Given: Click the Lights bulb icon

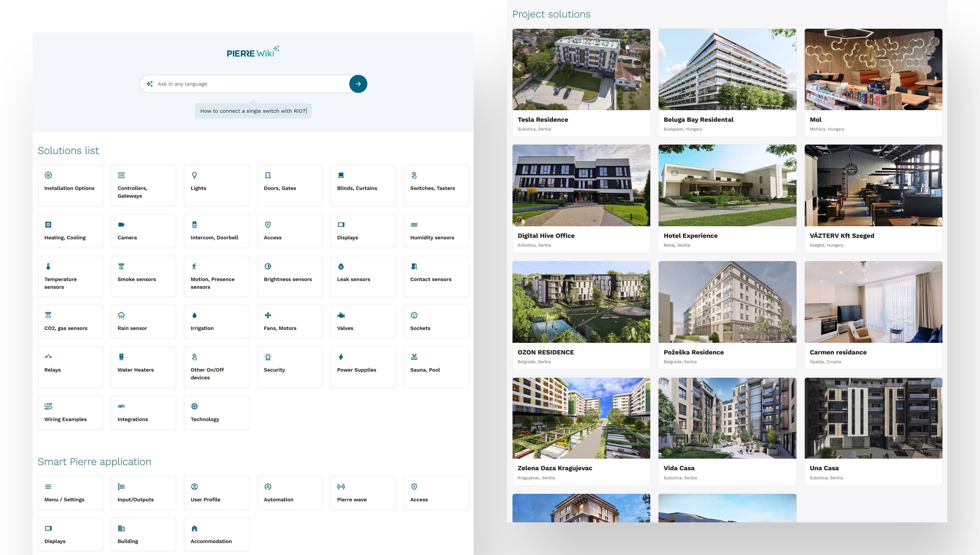Looking at the screenshot, I should point(194,175).
